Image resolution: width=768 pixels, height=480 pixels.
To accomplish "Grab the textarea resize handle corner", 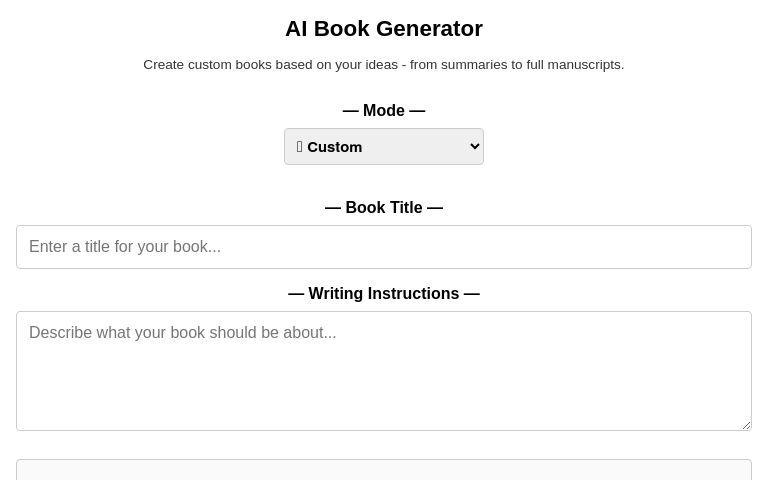I will point(745,424).
